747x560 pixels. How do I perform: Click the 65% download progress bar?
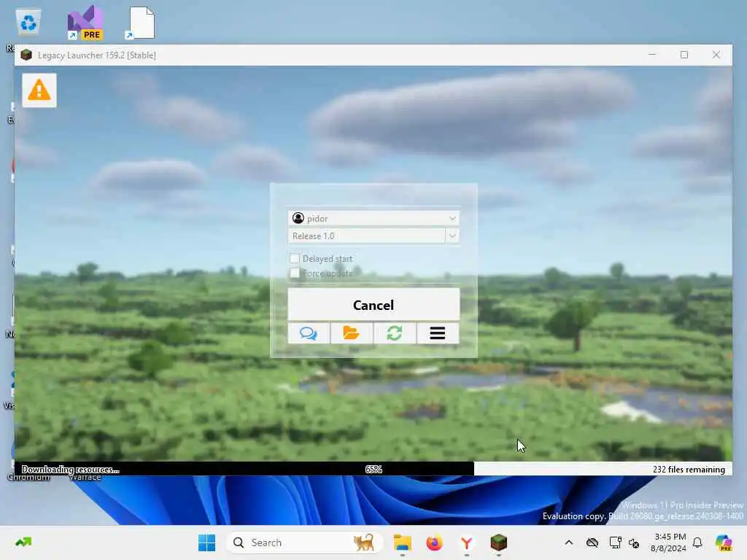pos(373,469)
